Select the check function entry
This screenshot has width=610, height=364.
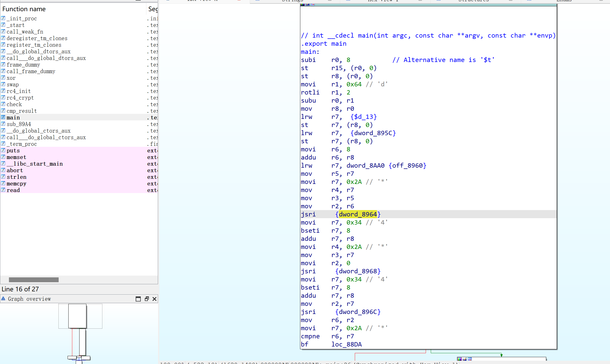click(x=14, y=104)
